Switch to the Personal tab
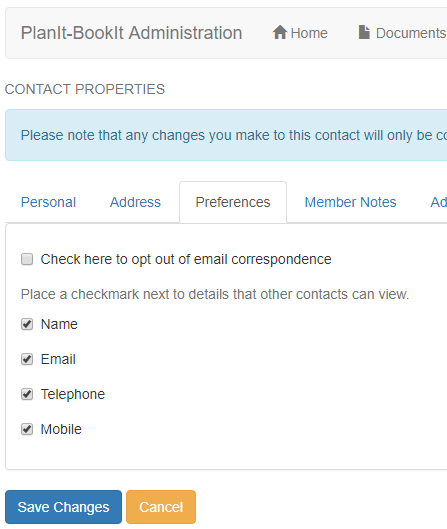This screenshot has height=529, width=447. tap(49, 202)
